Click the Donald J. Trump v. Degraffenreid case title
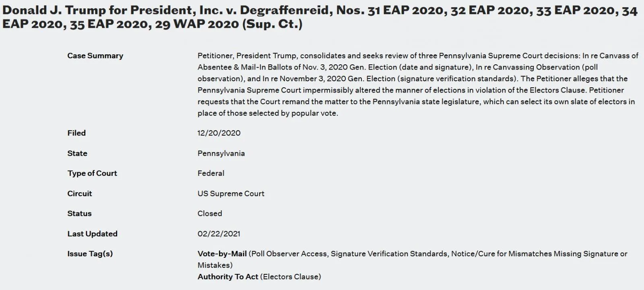Image resolution: width=644 pixels, height=290 pixels. (320, 17)
